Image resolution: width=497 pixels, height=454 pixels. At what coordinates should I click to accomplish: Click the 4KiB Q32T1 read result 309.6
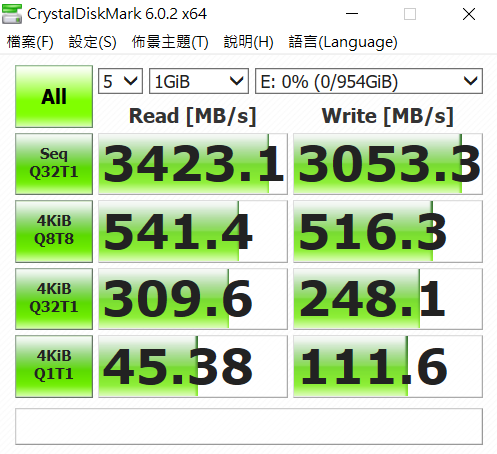(x=193, y=299)
